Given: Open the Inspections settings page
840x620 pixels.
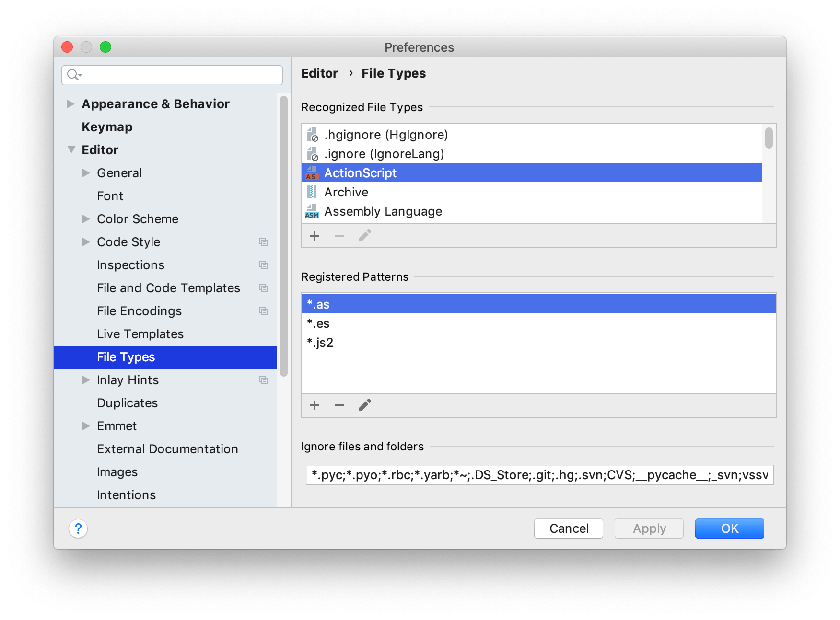Looking at the screenshot, I should tap(165, 265).
